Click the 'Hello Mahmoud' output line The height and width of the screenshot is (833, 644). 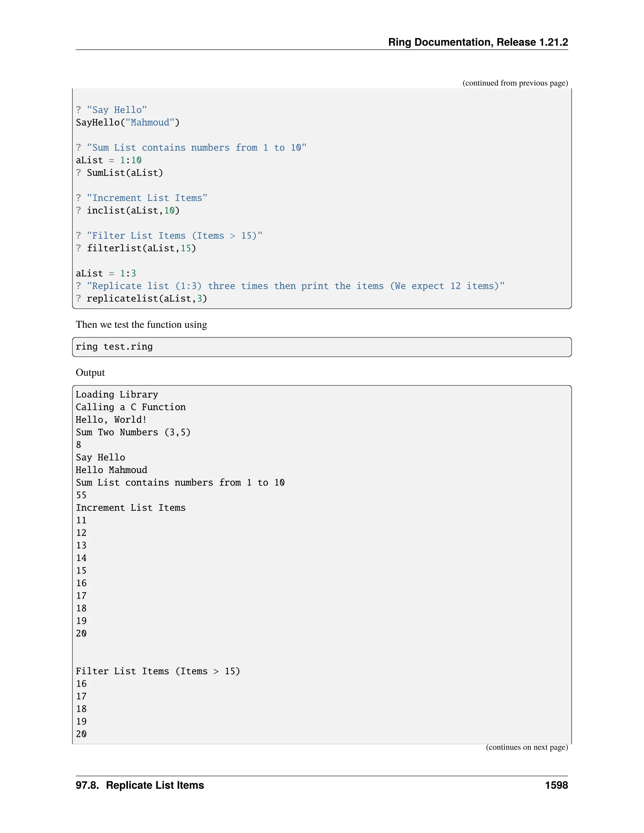pos(111,470)
